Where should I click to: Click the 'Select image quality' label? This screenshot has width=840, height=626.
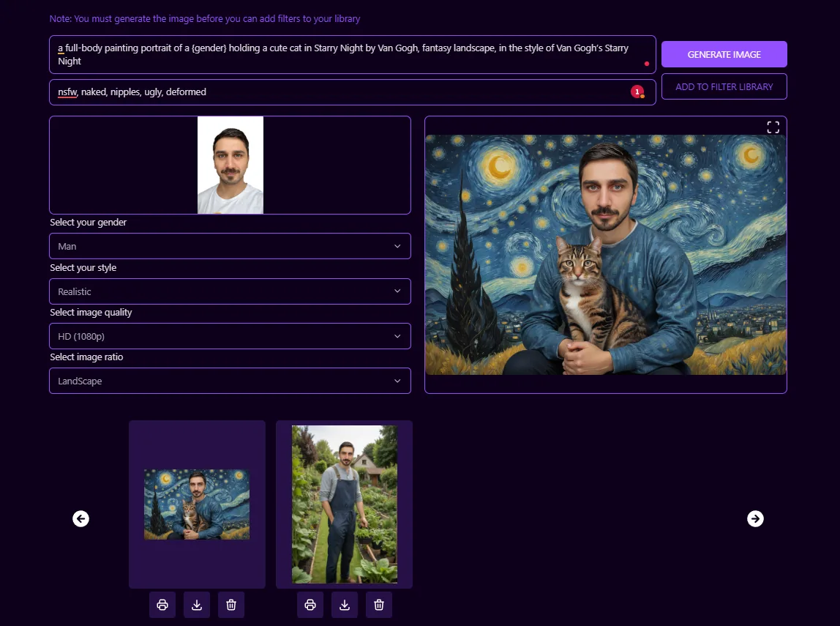click(x=91, y=313)
